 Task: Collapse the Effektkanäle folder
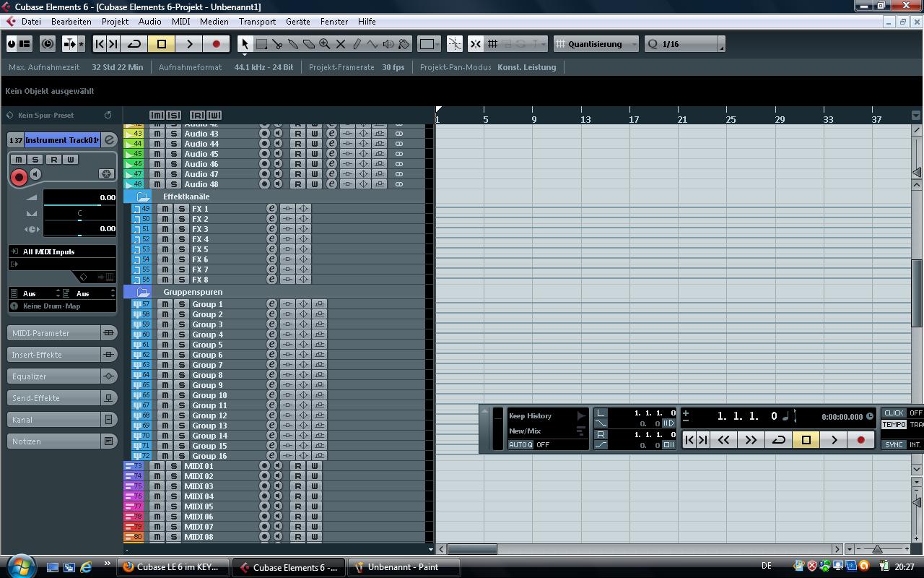143,197
